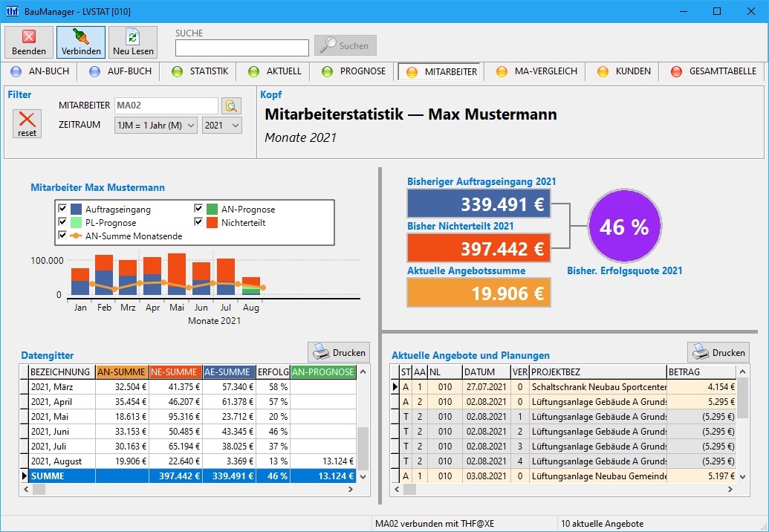Click the '10 aktuelle Angebote' status bar entry
This screenshot has width=769, height=532.
(602, 524)
